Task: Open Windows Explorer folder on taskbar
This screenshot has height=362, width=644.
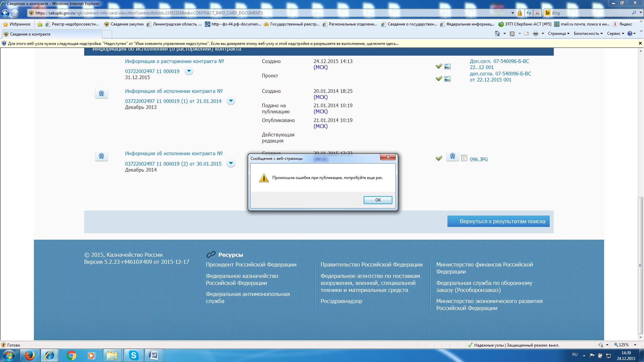Action: click(x=112, y=355)
